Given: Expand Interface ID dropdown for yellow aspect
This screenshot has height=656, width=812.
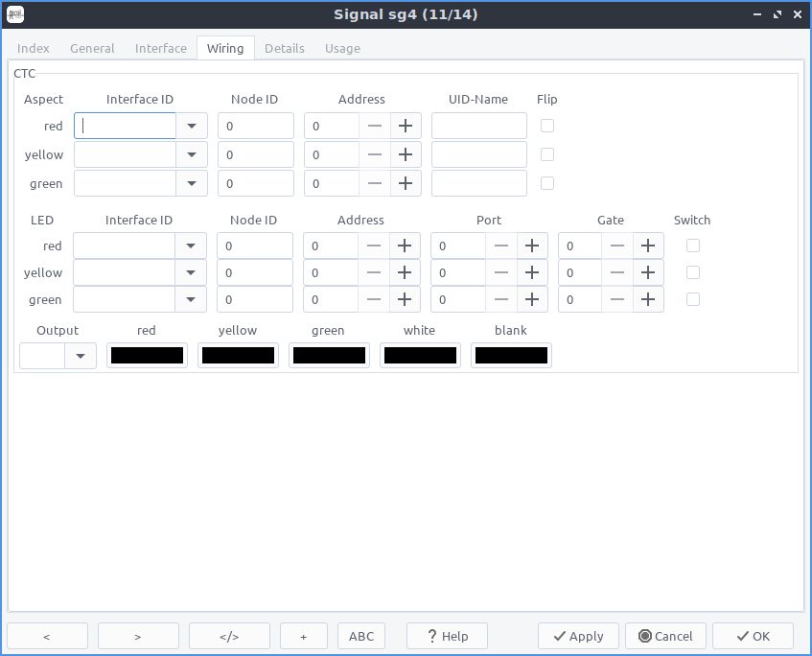Looking at the screenshot, I should [192, 155].
